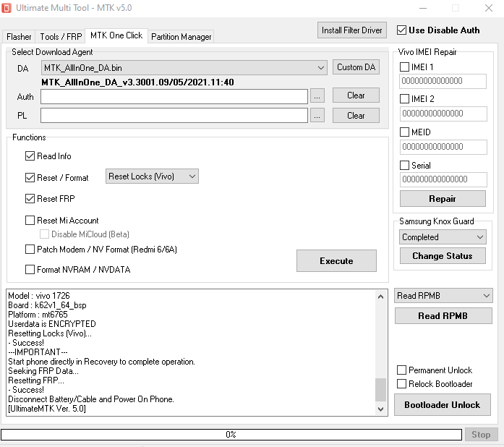The height and width of the screenshot is (447, 504).
Task: Click the Change Status button
Action: click(x=443, y=256)
